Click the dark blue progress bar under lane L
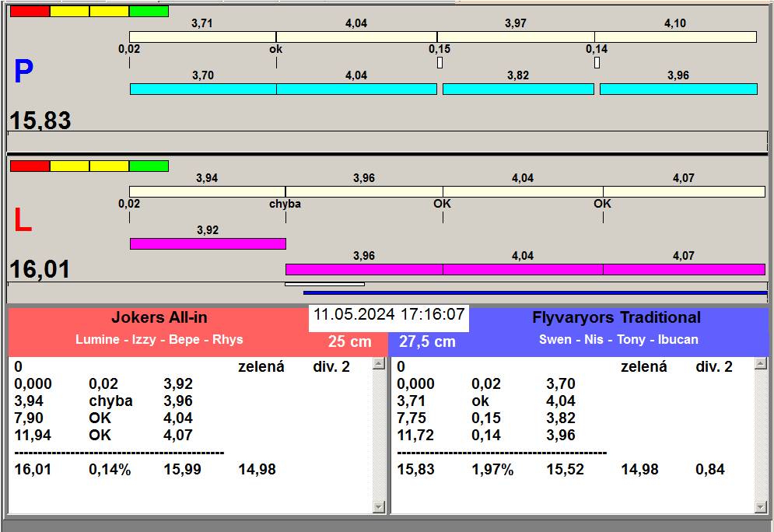 536,293
